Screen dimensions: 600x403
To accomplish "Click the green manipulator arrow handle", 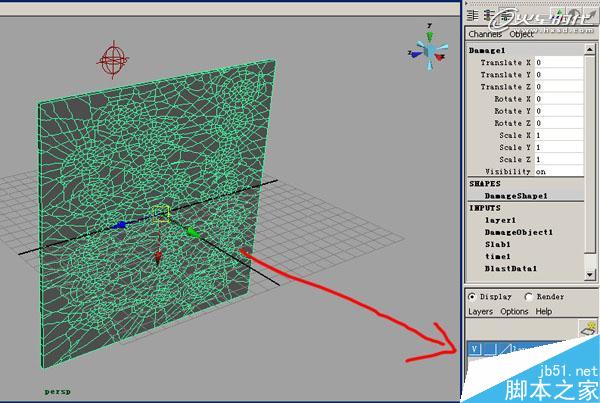I will click(x=192, y=232).
